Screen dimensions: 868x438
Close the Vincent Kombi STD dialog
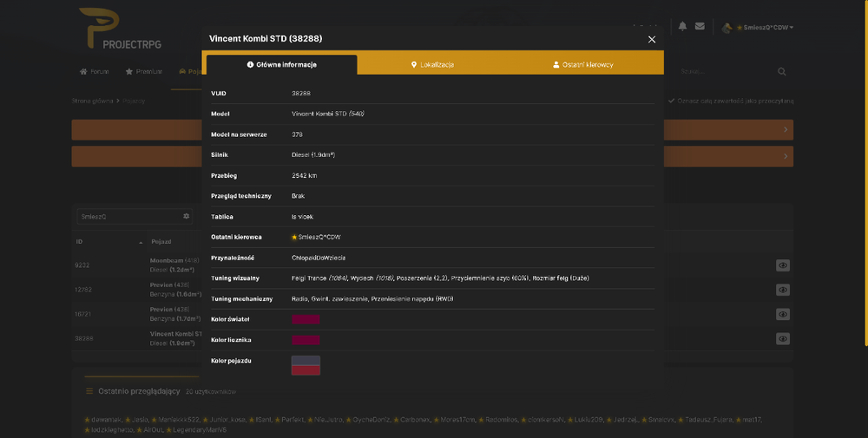point(652,39)
